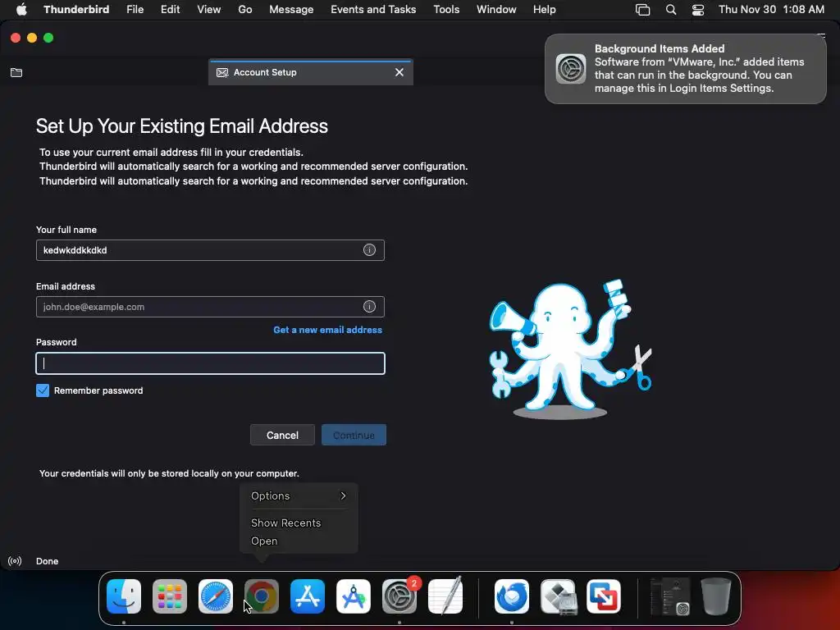Viewport: 840px width, 630px height.
Task: Toggle the Remember password checkbox
Action: (43, 390)
